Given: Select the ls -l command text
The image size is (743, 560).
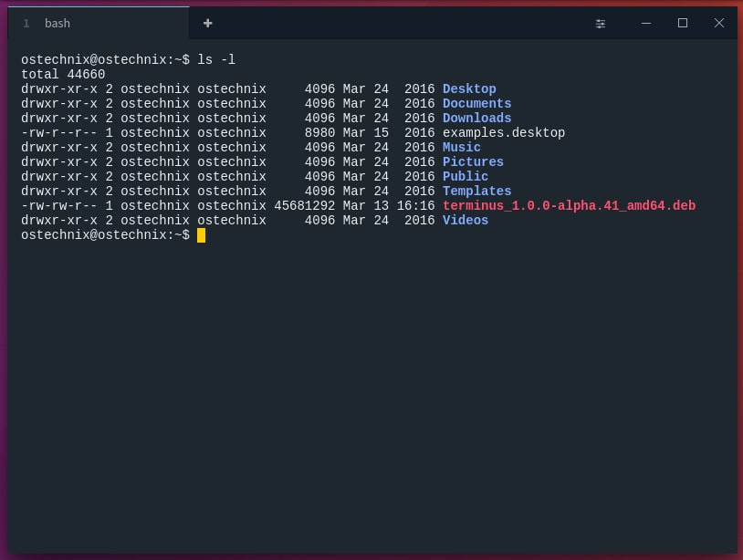Looking at the screenshot, I should click(216, 59).
